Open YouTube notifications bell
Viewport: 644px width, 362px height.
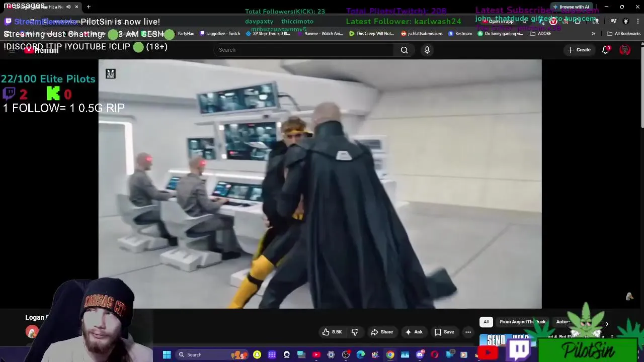[x=606, y=50]
